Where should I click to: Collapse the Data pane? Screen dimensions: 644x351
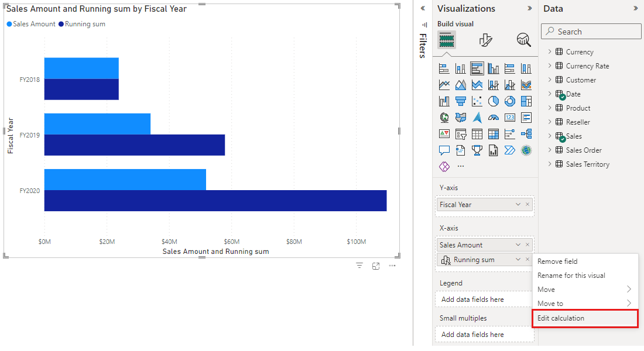click(x=636, y=8)
